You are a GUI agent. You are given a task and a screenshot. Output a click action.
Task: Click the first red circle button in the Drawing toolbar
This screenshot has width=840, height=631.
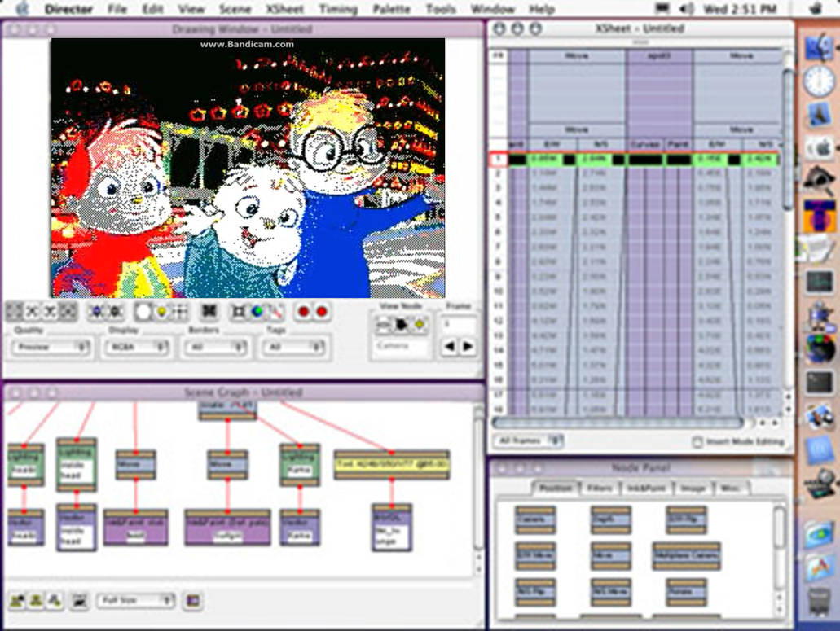click(303, 311)
